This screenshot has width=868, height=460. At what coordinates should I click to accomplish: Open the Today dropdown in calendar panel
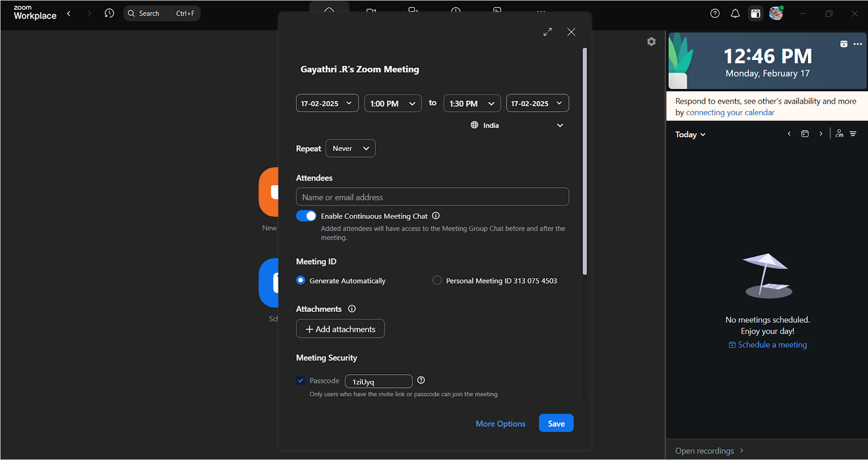click(x=690, y=135)
